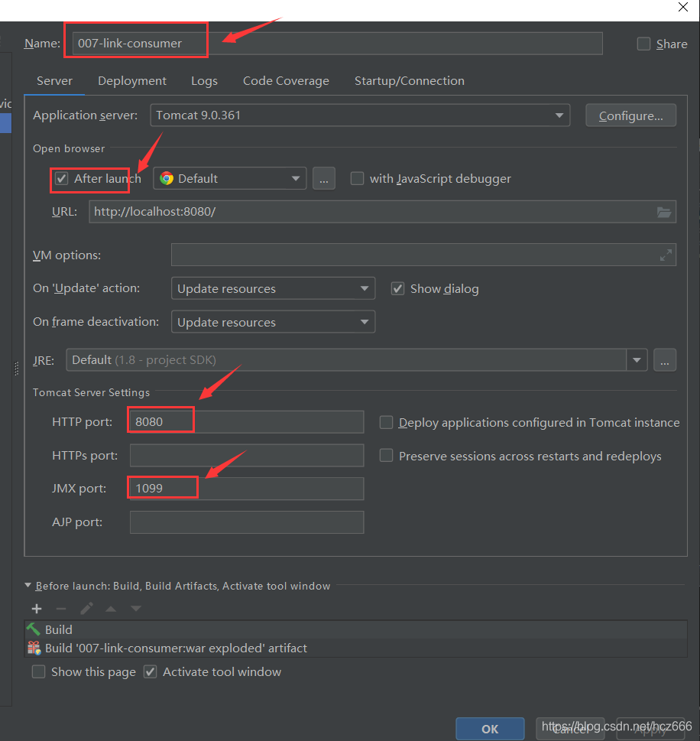Screen dimensions: 700x741
Task: Switch to the Code Coverage tab
Action: (286, 81)
